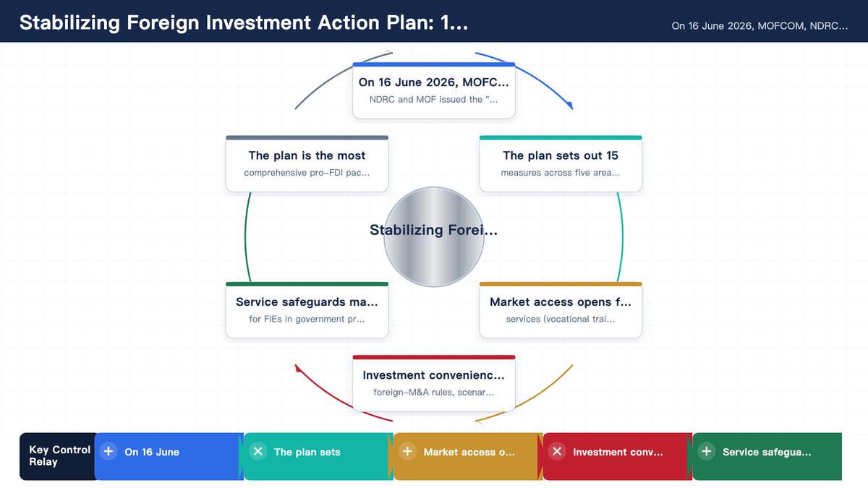868x488 pixels.
Task: Open 'The plan is the most' card
Action: tap(307, 163)
